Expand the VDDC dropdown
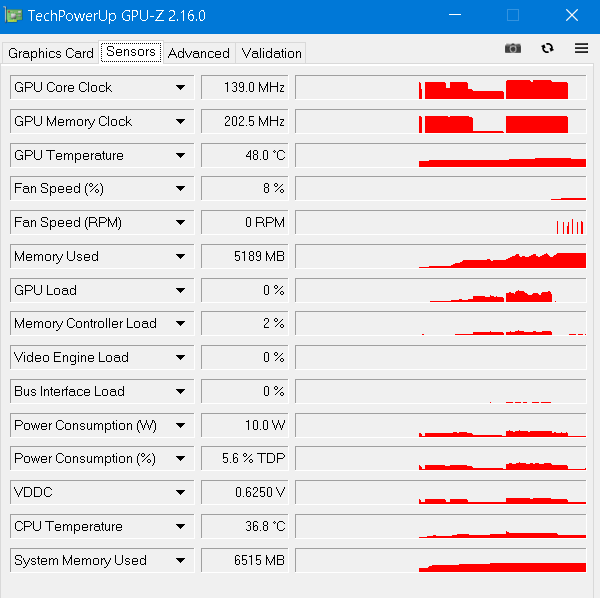This screenshot has width=600, height=598. click(x=180, y=492)
